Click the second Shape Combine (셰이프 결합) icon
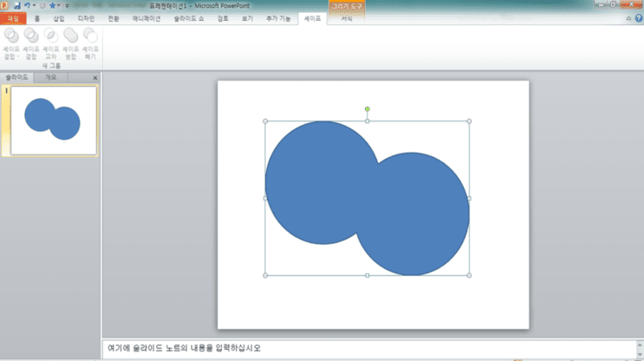This screenshot has width=644, height=361. [x=31, y=36]
